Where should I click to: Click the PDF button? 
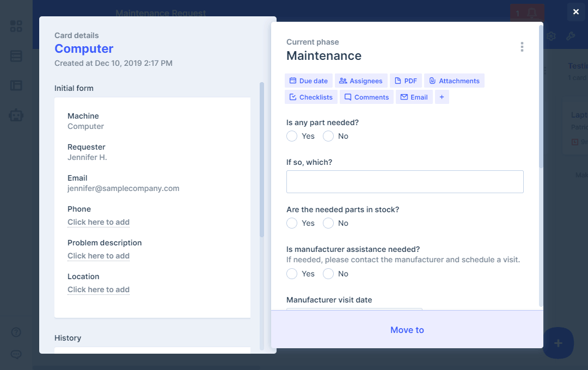coord(406,81)
